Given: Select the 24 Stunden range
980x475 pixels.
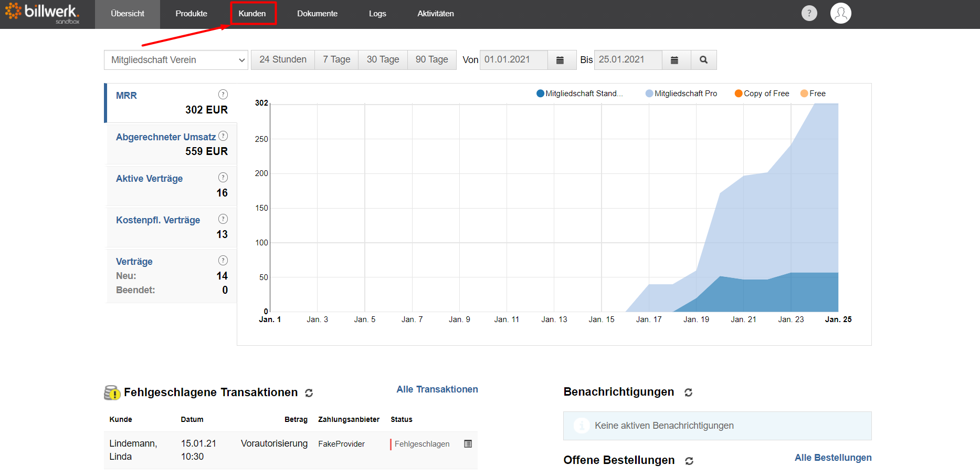Looking at the screenshot, I should [x=283, y=60].
